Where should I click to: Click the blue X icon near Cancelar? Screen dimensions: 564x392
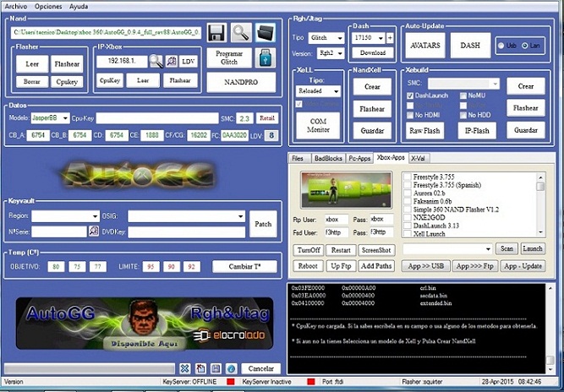point(184,368)
